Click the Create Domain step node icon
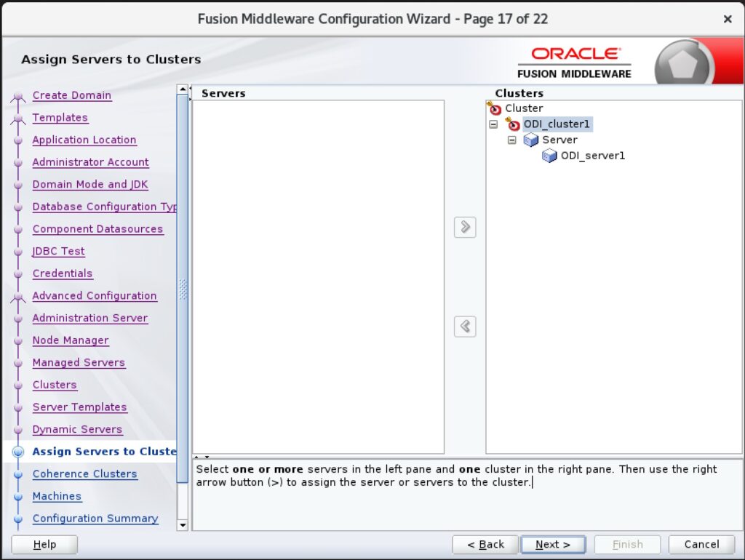The height and width of the screenshot is (560, 745). (18, 96)
